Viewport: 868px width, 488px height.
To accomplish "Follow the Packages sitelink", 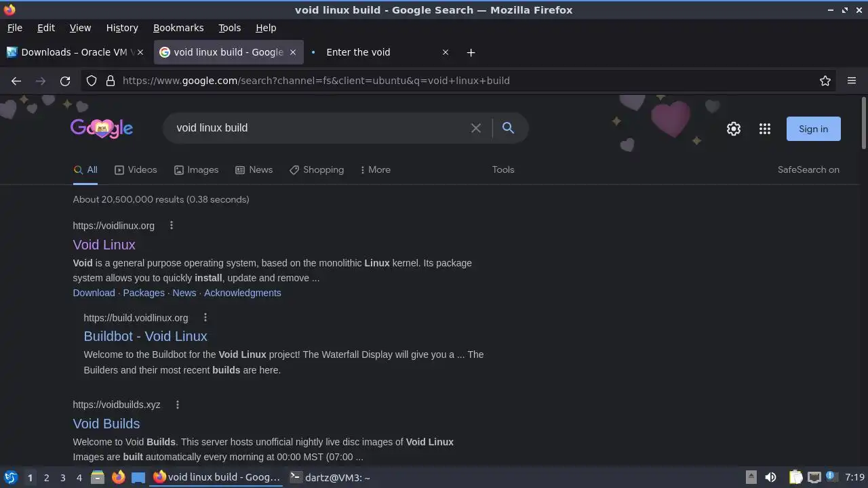I will tap(144, 293).
